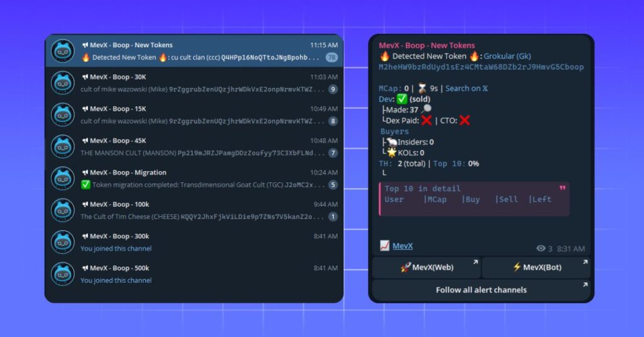Click the red X next to CTO
This screenshot has width=644, height=337.
point(465,120)
